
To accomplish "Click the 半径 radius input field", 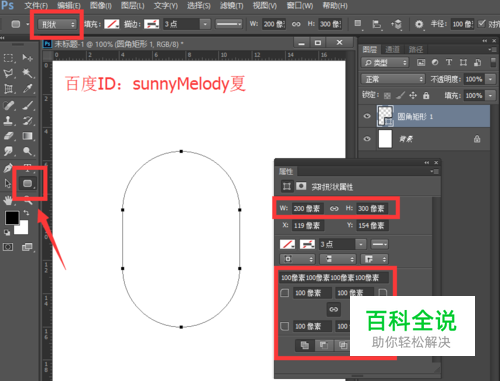I will point(463,24).
